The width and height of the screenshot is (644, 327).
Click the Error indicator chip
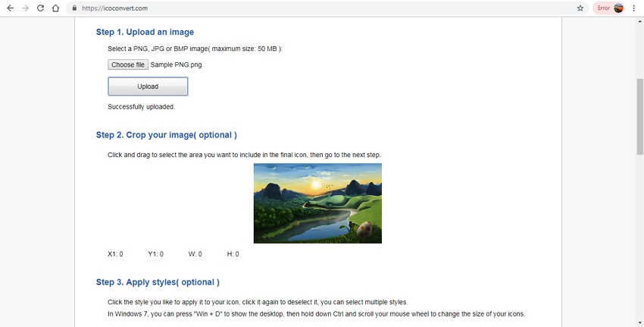(604, 8)
